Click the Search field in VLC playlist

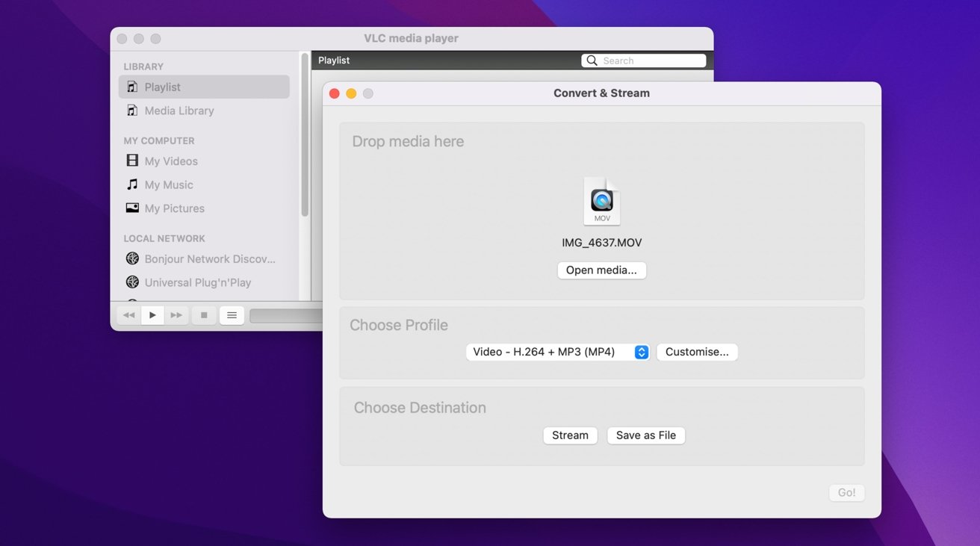click(643, 61)
